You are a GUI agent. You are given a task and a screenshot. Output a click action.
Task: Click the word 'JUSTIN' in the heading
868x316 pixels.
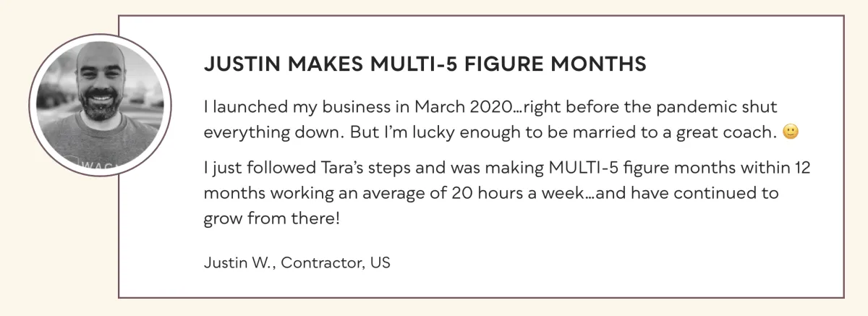coord(233,64)
